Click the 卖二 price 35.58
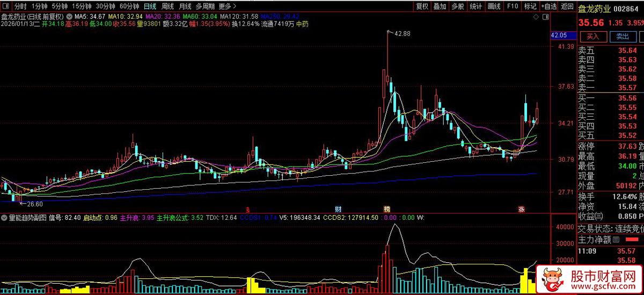 point(627,78)
